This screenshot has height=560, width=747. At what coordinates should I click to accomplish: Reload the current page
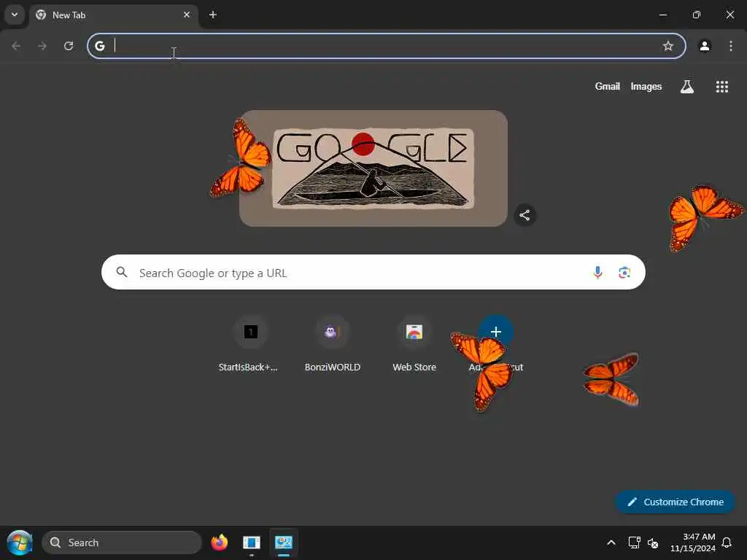[69, 46]
